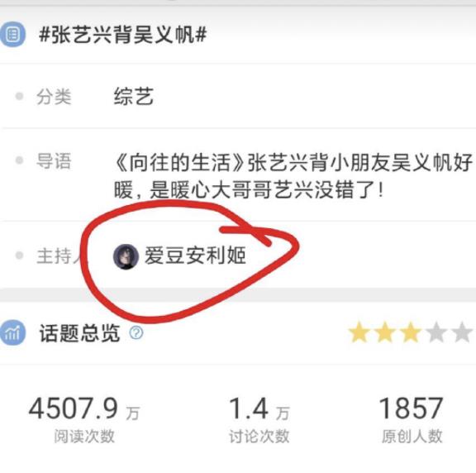Open the help question mark beside 话题总览

pyautogui.click(x=136, y=332)
